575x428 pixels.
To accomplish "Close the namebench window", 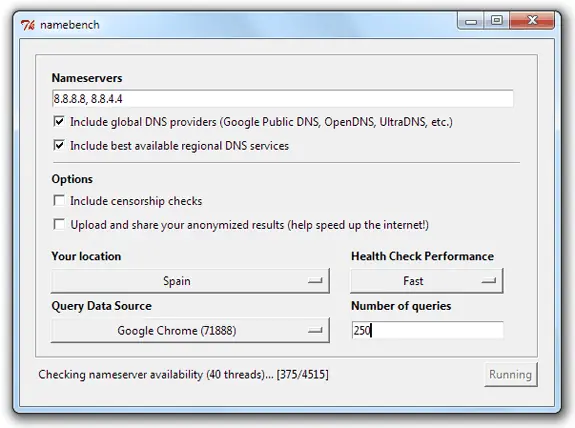I will 532,21.
